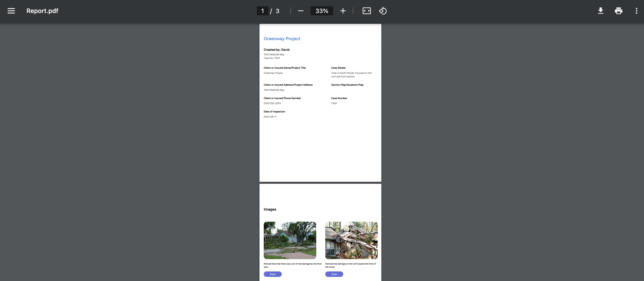Screen dimensions: 644x281
Task: Click the zoom out minus button
Action: (301, 11)
